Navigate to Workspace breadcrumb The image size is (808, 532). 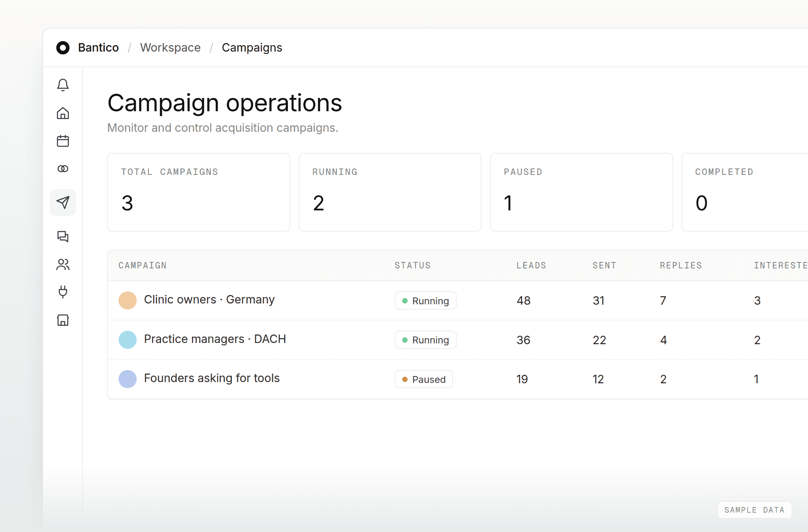(x=170, y=48)
